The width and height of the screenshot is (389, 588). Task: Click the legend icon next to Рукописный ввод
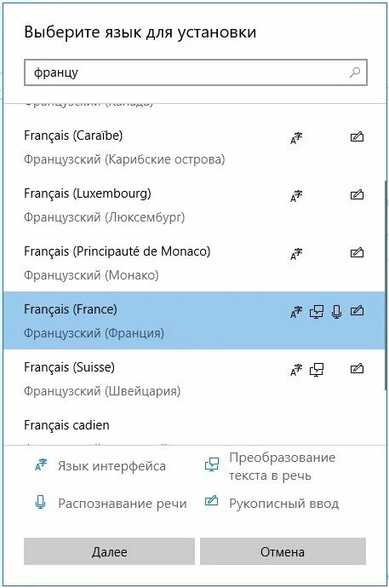tap(212, 501)
